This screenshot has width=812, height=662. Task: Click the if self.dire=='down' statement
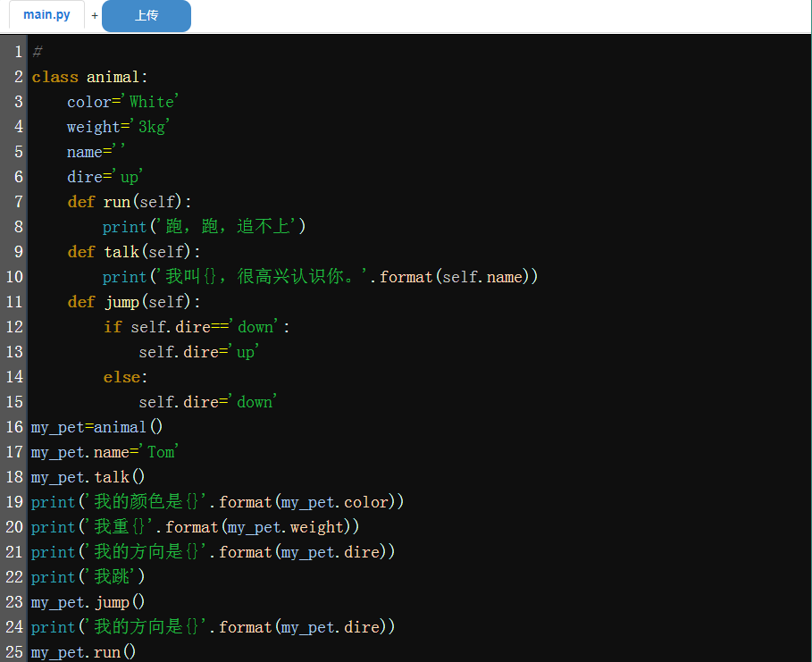click(x=197, y=327)
